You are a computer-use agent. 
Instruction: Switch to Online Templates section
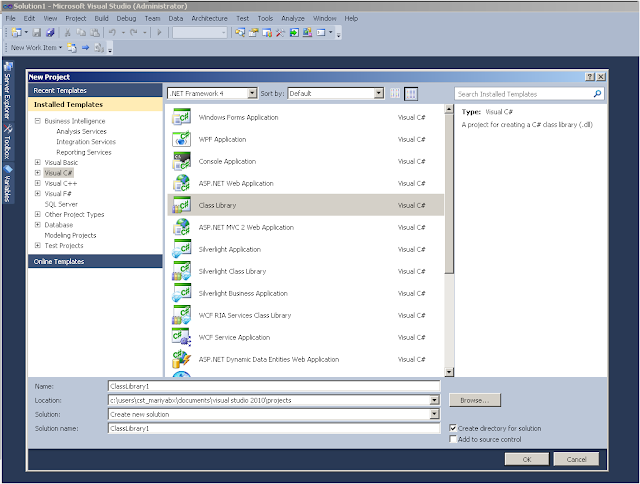tap(95, 261)
